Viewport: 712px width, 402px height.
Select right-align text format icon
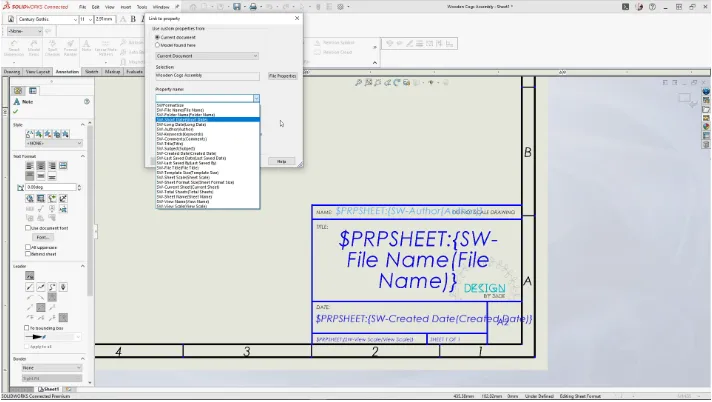point(52,166)
